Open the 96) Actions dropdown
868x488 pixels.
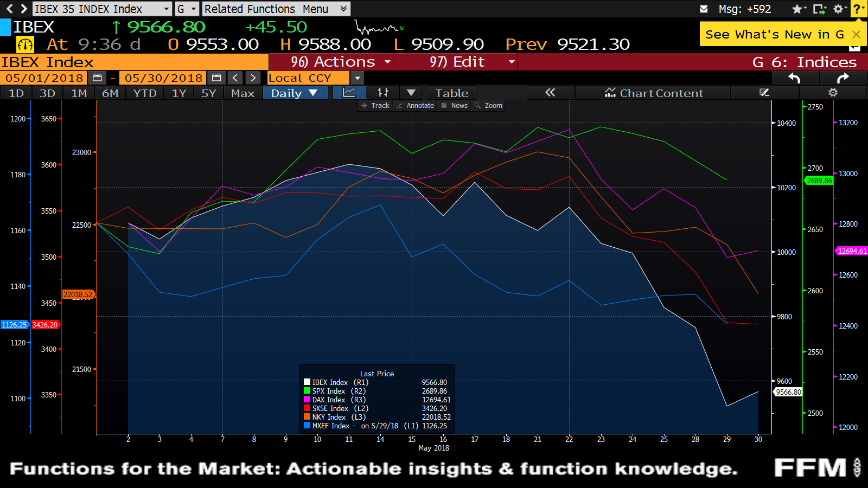pos(331,62)
